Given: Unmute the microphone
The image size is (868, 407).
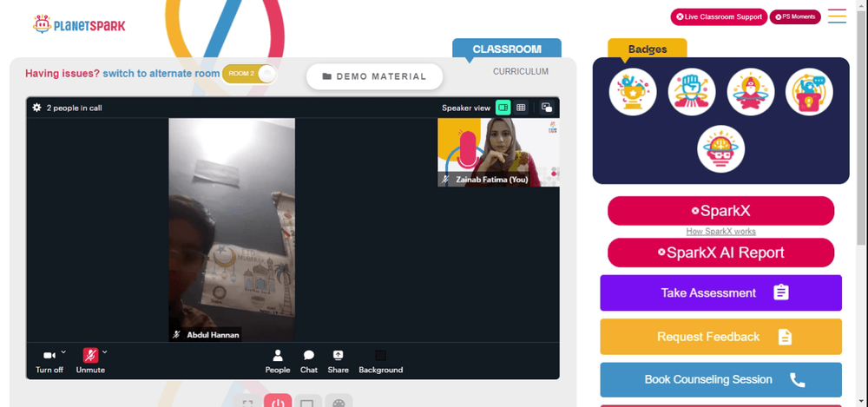Looking at the screenshot, I should [x=90, y=361].
